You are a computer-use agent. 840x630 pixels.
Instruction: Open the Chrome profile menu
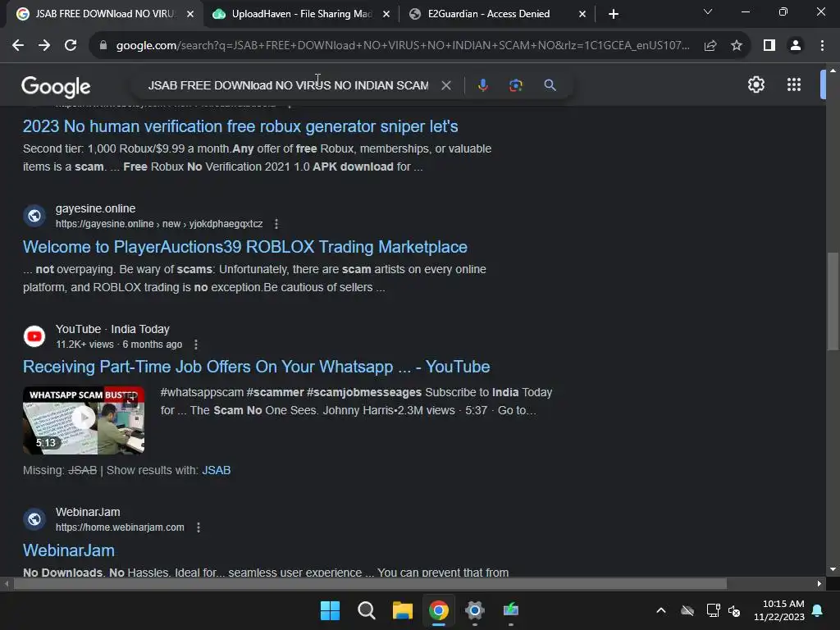(796, 46)
